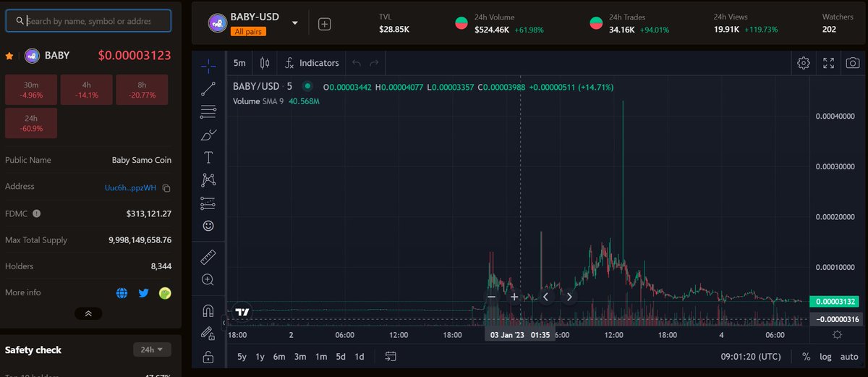
Task: Select the 8h price change box
Action: pyautogui.click(x=142, y=90)
